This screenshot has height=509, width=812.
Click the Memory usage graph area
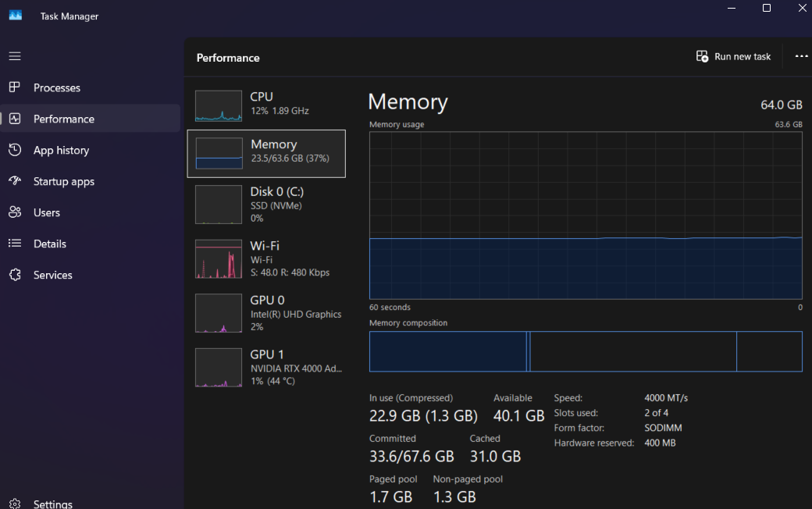click(x=585, y=215)
